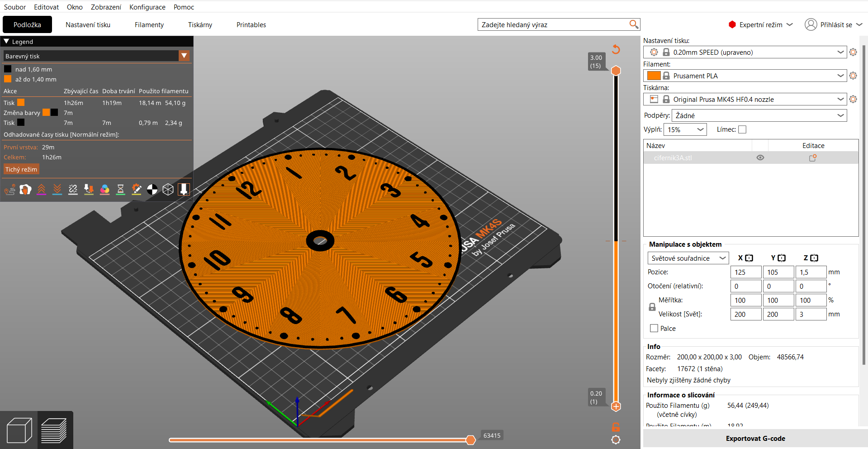This screenshot has height=449, width=868.
Task: Switch to the Filamenty tab
Action: [149, 24]
